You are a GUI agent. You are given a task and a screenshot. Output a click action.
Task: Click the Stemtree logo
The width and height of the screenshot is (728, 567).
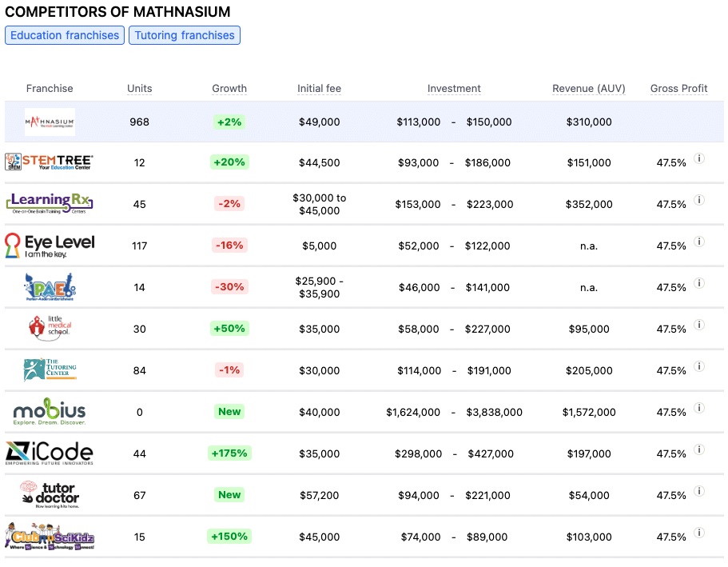(50, 162)
